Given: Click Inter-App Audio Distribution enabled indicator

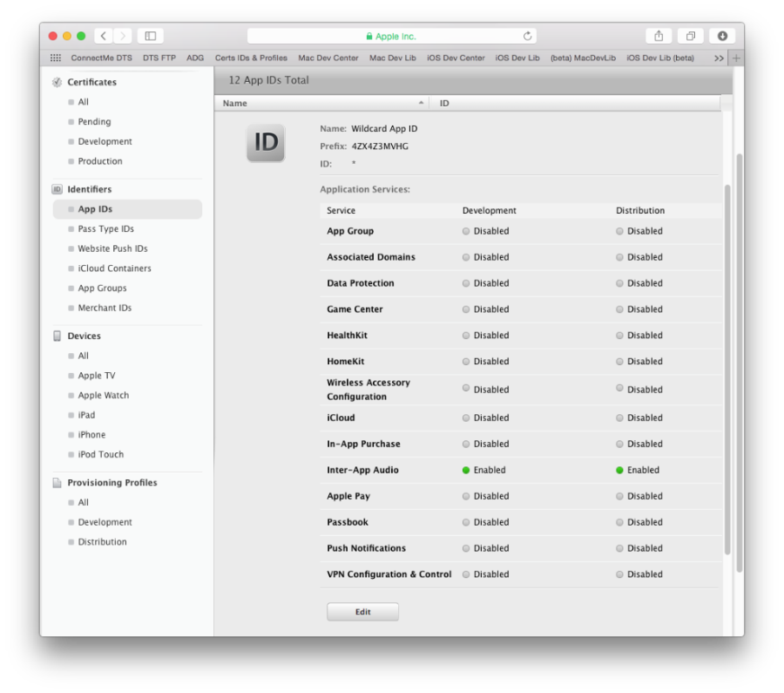Looking at the screenshot, I should tap(620, 470).
